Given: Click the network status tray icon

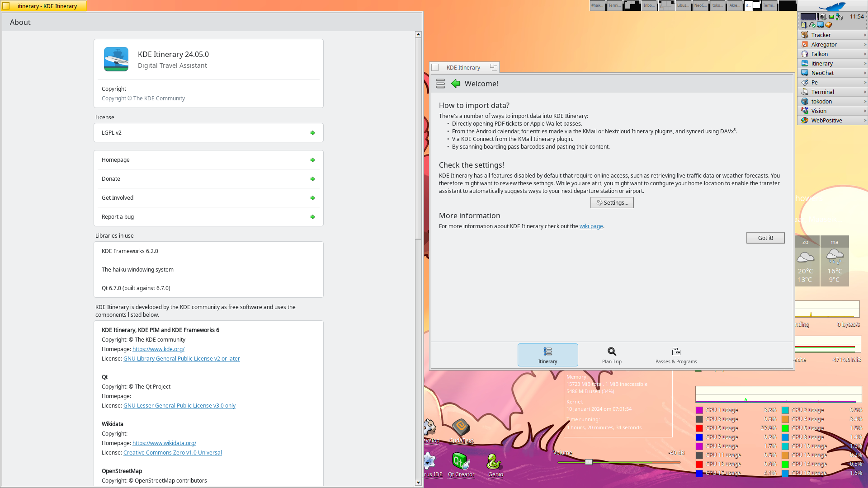Looking at the screenshot, I should (x=839, y=17).
